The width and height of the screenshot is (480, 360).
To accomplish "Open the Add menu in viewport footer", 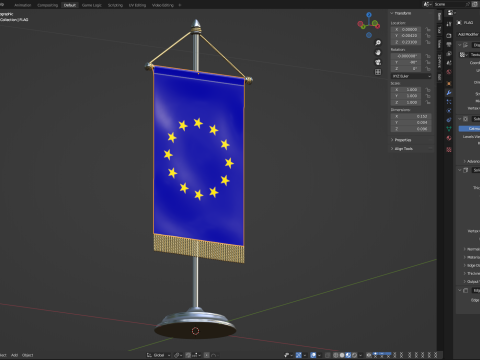I will click(14, 355).
